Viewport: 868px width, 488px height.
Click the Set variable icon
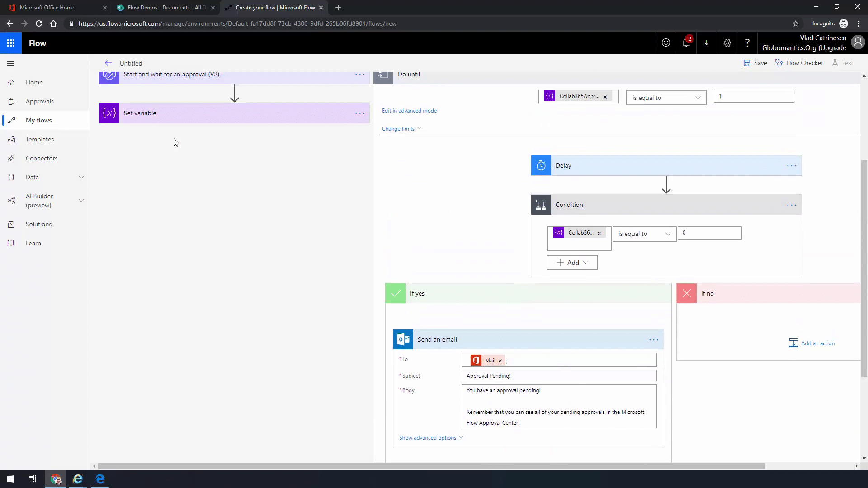click(x=109, y=113)
